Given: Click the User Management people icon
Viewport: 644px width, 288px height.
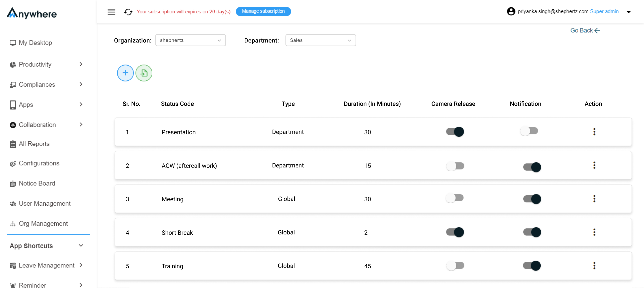Looking at the screenshot, I should 13,204.
